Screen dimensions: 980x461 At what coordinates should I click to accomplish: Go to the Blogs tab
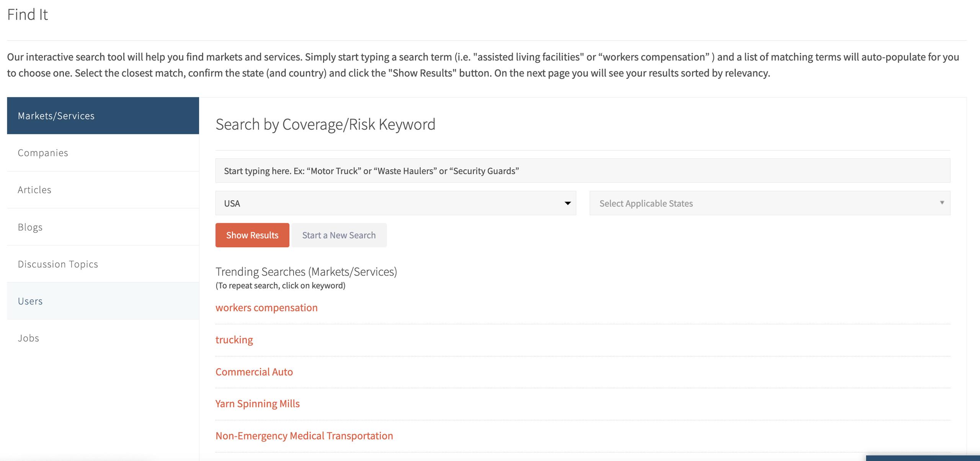(x=103, y=227)
